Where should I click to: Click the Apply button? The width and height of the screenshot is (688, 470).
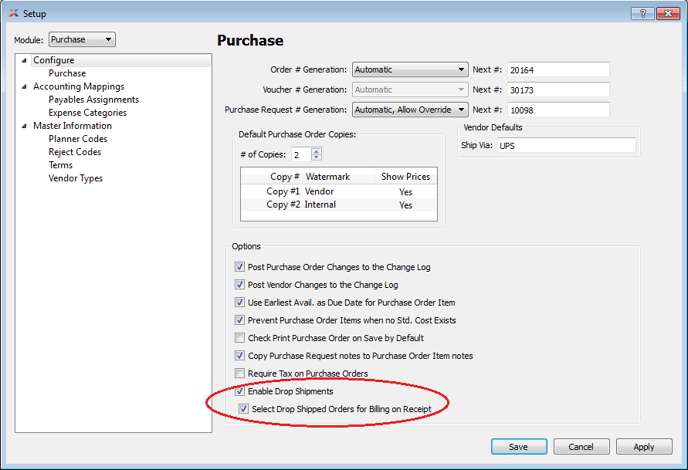644,447
